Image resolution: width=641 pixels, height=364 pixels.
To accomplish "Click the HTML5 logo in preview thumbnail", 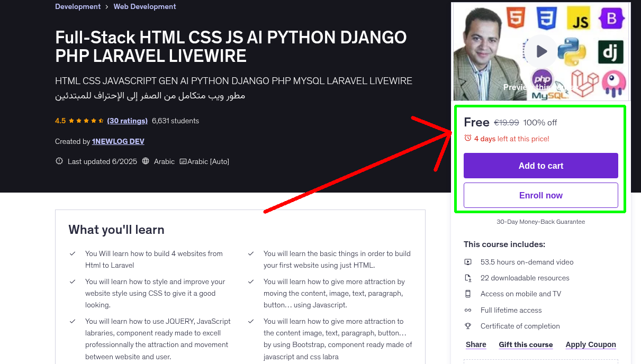I will 516,17.
